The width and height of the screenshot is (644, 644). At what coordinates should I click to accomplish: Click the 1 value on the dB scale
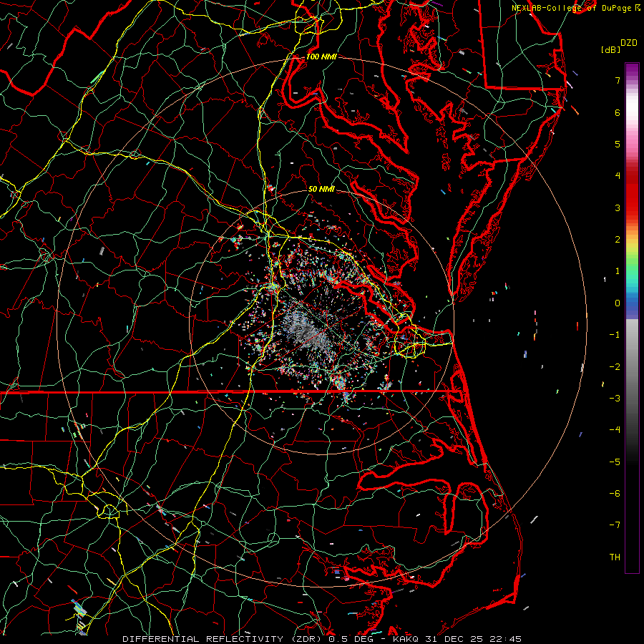click(x=618, y=271)
